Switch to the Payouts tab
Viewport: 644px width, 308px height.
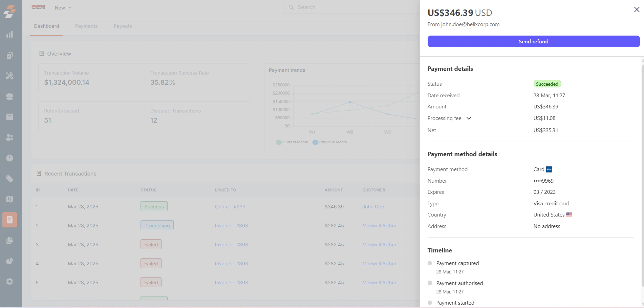click(123, 26)
